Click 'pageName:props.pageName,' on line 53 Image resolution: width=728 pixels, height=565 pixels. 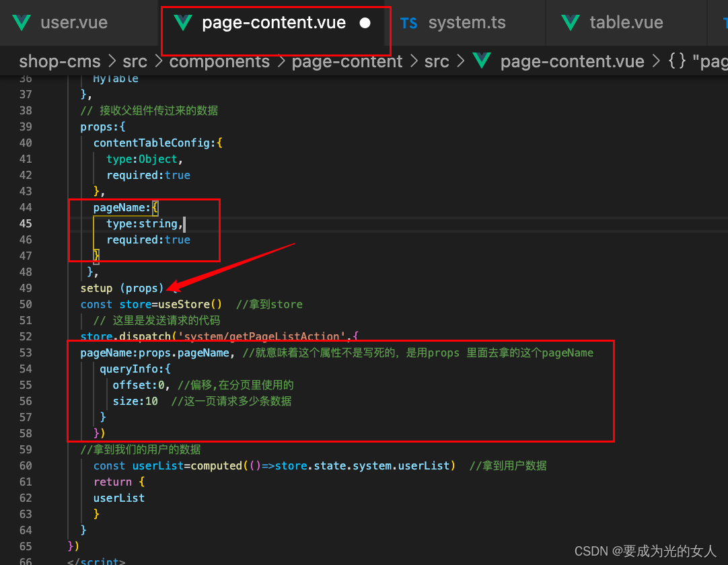click(x=158, y=353)
